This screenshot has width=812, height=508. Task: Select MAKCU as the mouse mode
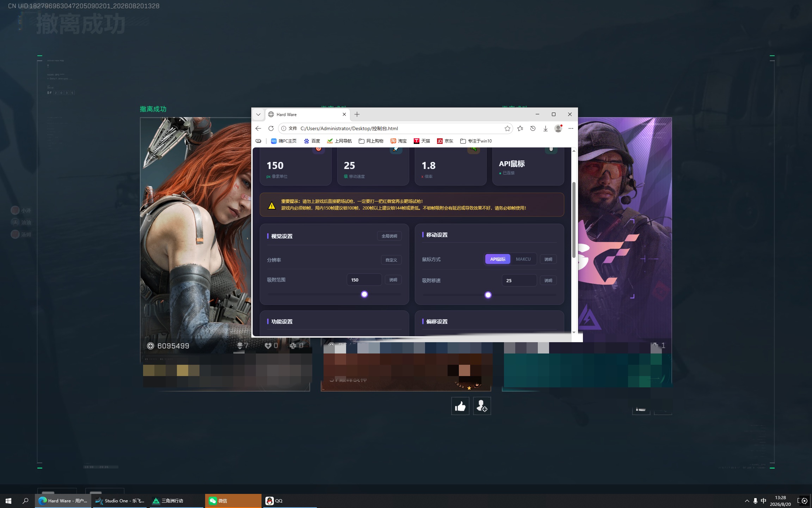(x=523, y=259)
